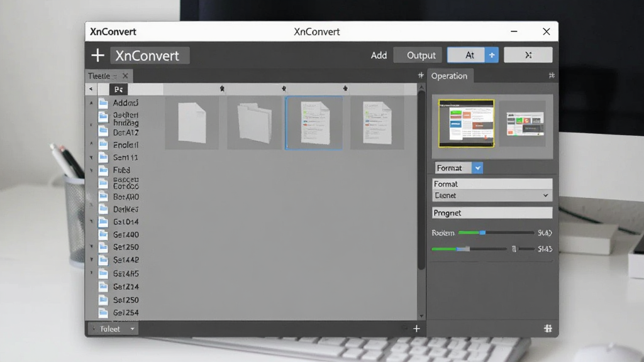Click the folder icon beside Addoc
The height and width of the screenshot is (362, 644).
(103, 103)
